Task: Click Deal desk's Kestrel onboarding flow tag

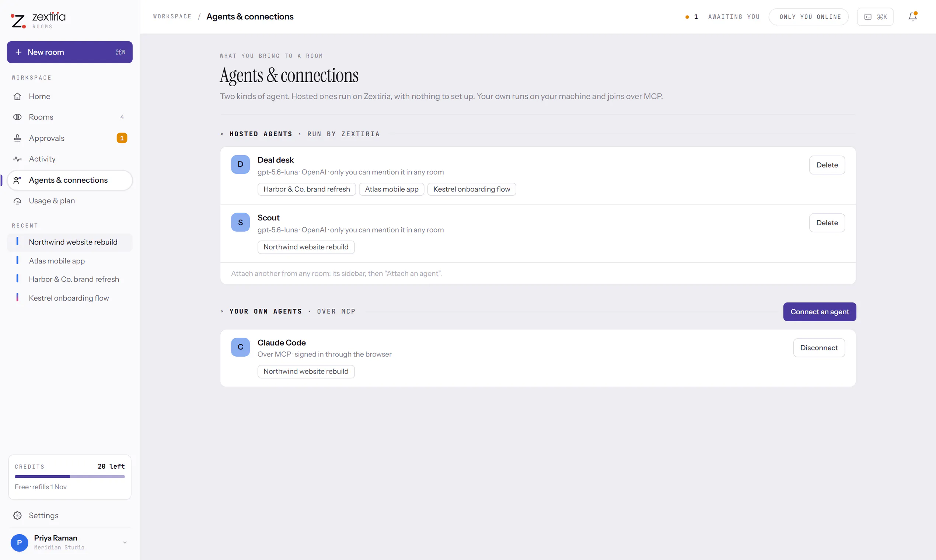Action: tap(471, 189)
